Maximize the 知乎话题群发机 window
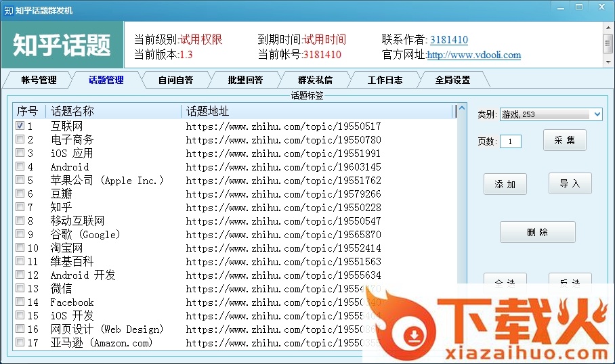The height and width of the screenshot is (364, 615). 579,7
